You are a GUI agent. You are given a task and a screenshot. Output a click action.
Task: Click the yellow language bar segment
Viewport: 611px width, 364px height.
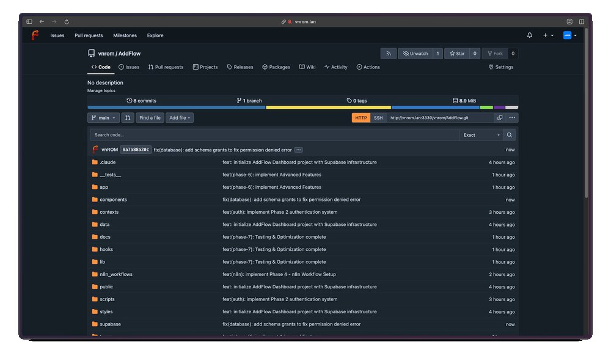pyautogui.click(x=329, y=107)
